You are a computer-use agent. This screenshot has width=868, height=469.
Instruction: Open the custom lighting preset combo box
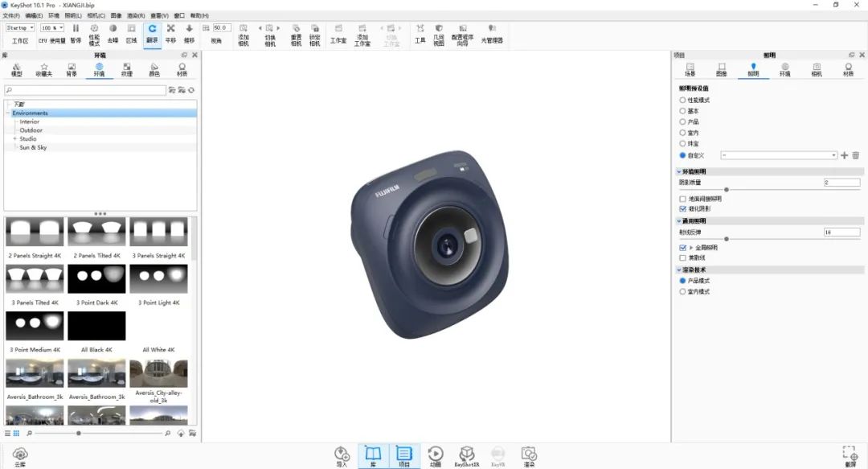tap(778, 155)
